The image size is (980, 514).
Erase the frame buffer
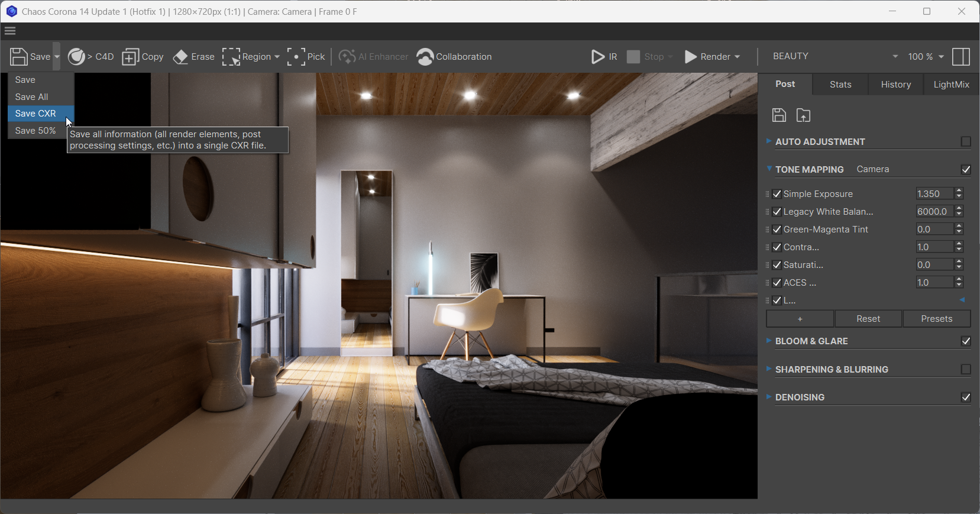pos(193,57)
